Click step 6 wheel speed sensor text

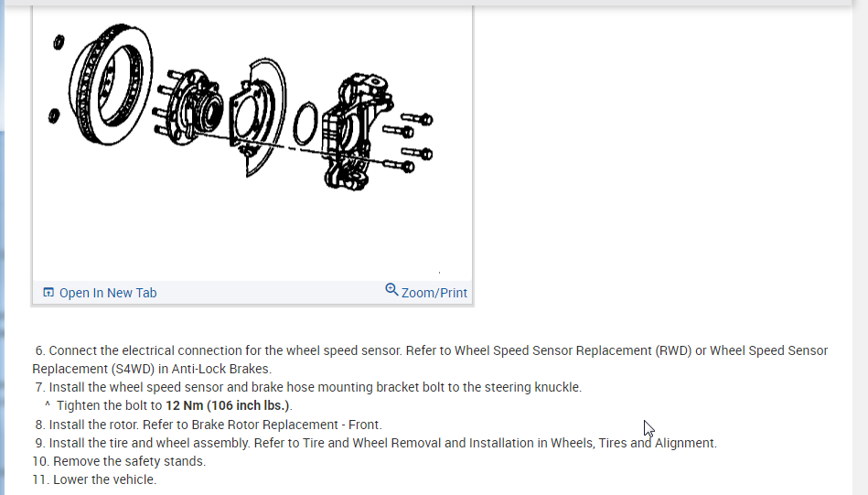click(430, 360)
